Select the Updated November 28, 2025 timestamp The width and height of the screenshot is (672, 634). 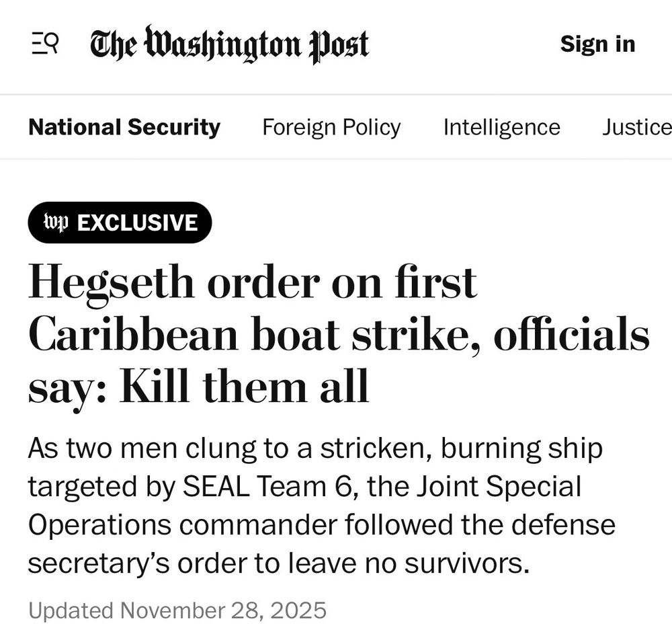tap(177, 612)
